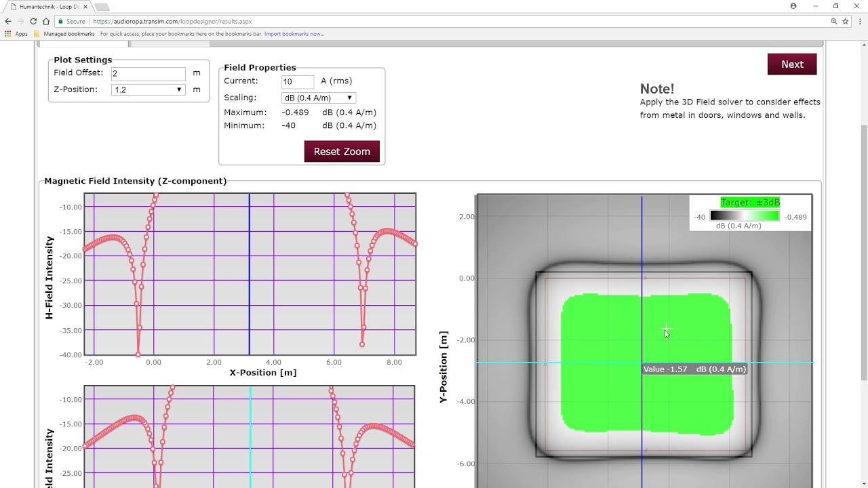Image resolution: width=868 pixels, height=488 pixels.
Task: Select the Humantechnik Loop Designer tab
Action: click(47, 7)
